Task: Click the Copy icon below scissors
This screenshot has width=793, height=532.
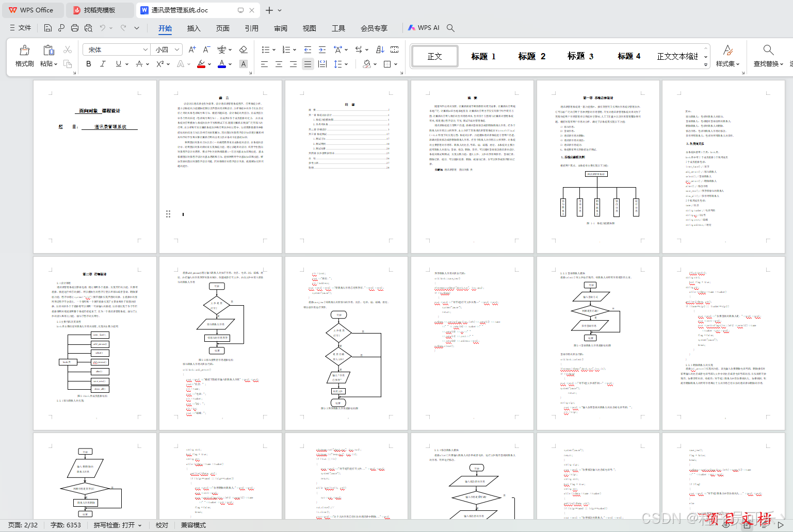Action: 68,64
